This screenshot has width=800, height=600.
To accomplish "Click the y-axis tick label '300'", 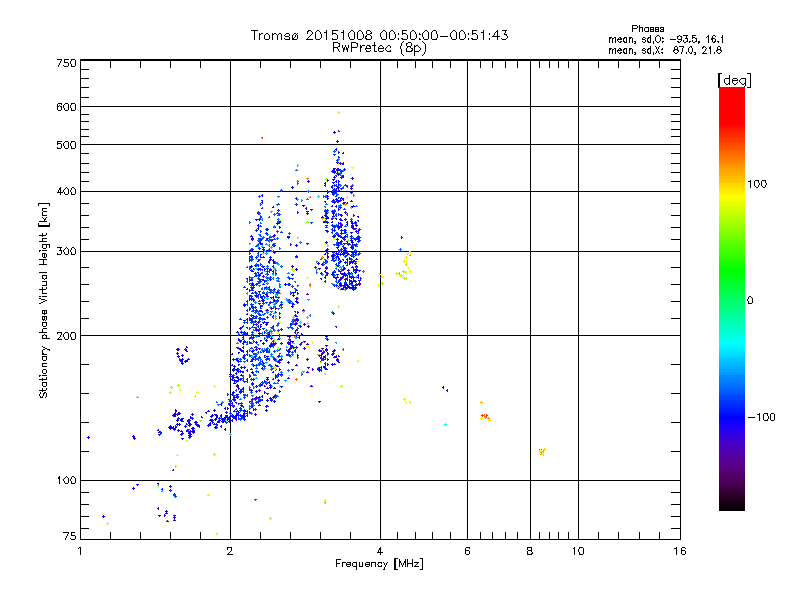I will pyautogui.click(x=66, y=252).
